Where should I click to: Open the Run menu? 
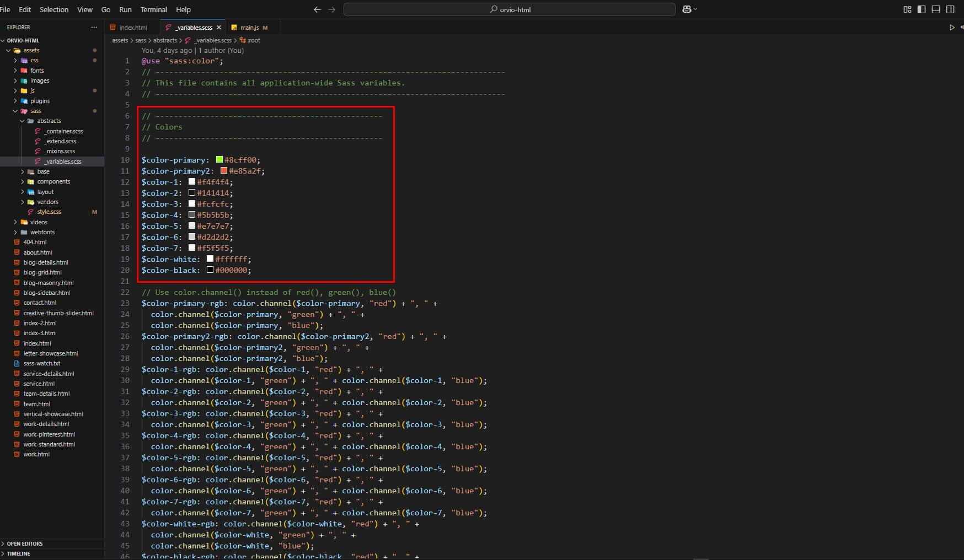(125, 9)
